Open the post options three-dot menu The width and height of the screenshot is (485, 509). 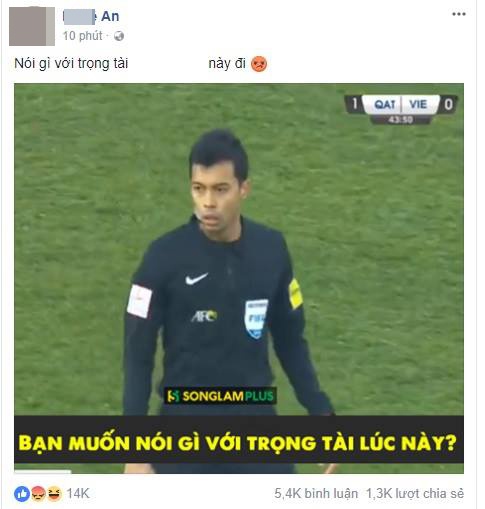click(458, 14)
